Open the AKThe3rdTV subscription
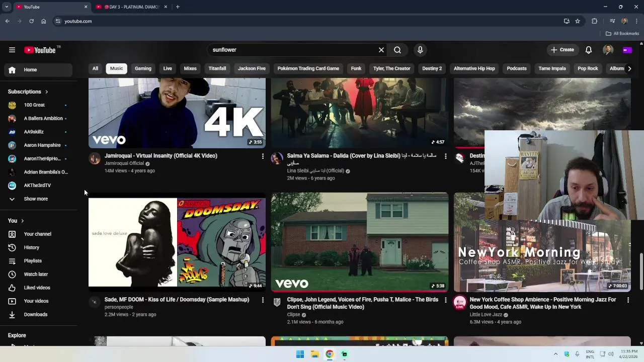644x362 pixels. (38, 186)
